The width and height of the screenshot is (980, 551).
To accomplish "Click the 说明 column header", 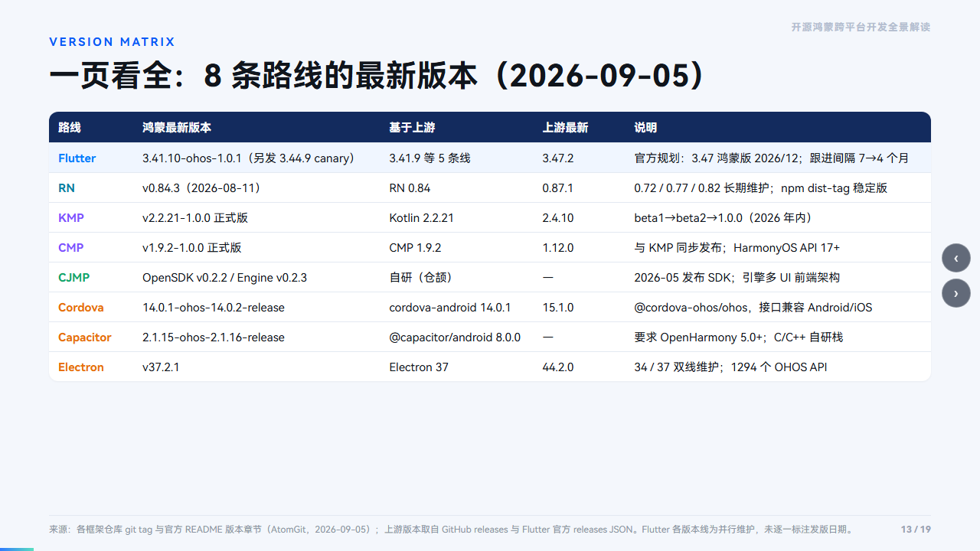I will [646, 128].
